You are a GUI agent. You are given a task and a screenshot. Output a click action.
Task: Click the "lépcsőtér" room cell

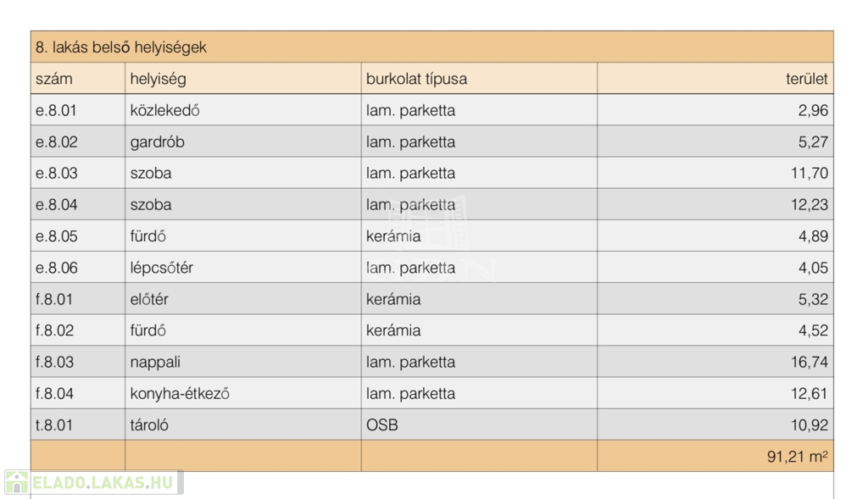tap(161, 268)
